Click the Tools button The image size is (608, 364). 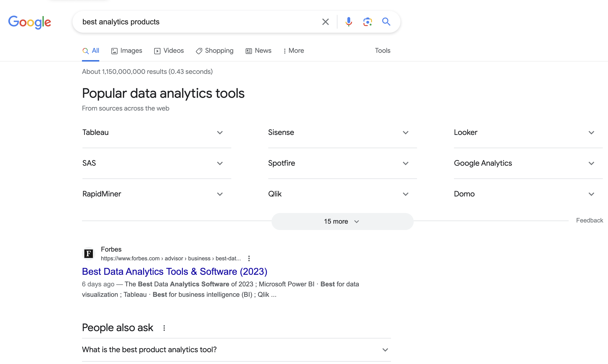[x=382, y=50]
